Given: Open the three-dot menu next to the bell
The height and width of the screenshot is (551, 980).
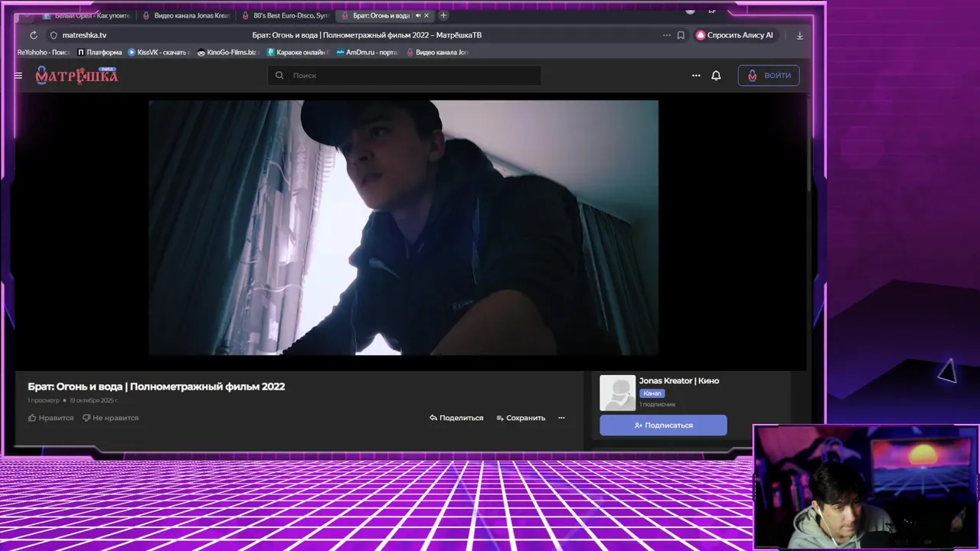Looking at the screenshot, I should coord(696,76).
